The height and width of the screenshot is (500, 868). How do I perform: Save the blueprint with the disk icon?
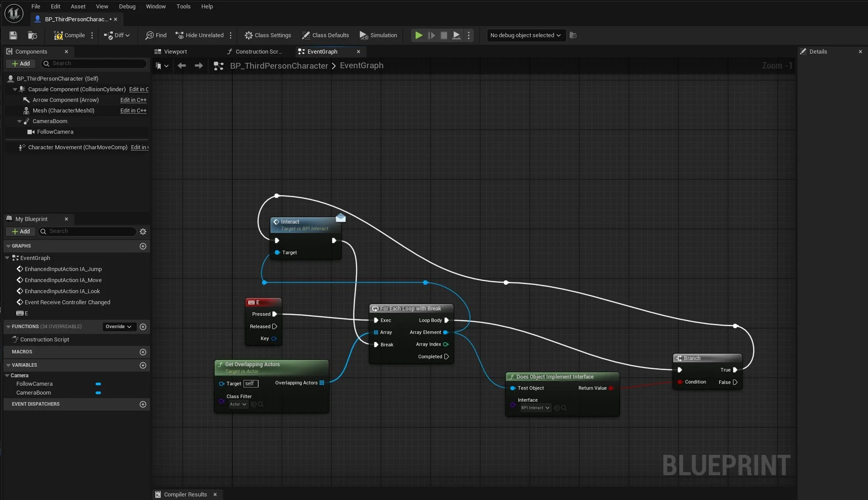point(13,35)
